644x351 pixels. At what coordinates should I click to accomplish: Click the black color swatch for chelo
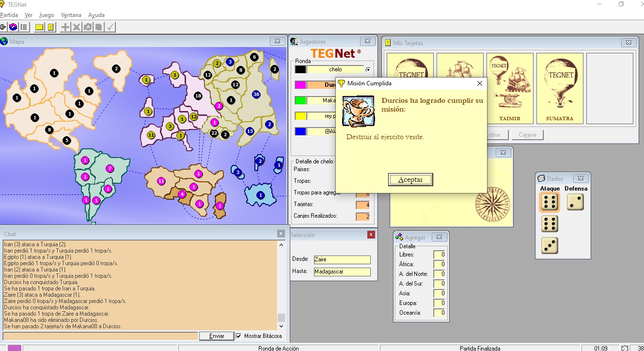(300, 69)
